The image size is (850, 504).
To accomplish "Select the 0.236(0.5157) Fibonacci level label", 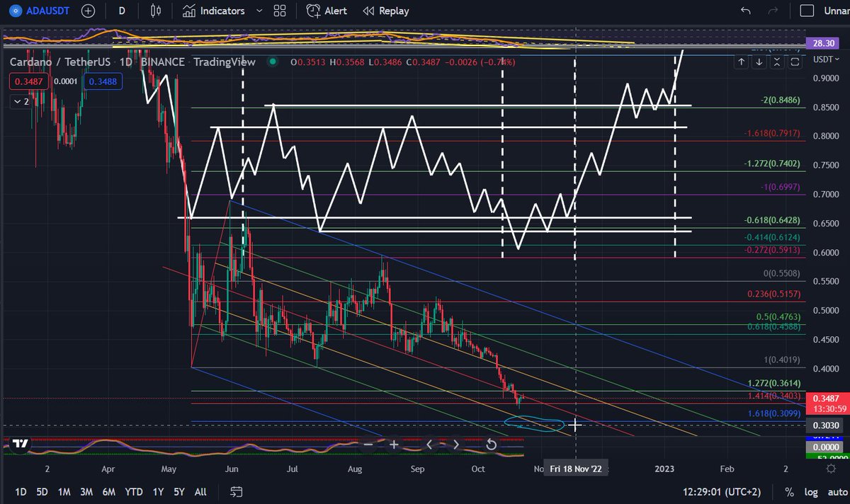I will click(x=774, y=294).
